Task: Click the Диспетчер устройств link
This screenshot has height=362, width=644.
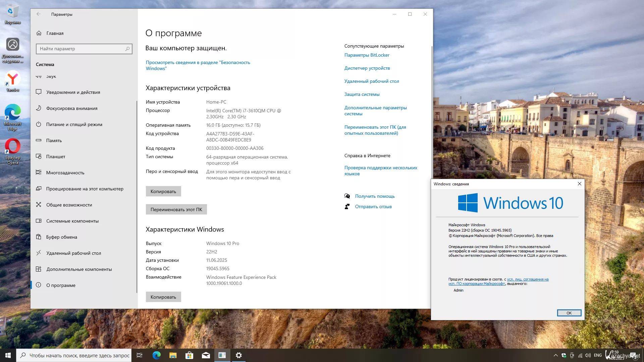Action: (367, 68)
